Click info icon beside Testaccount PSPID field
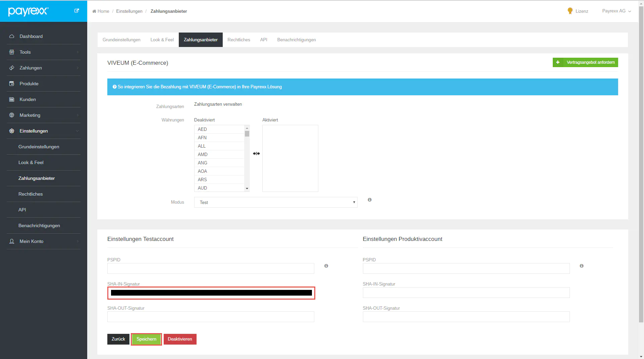This screenshot has width=644, height=359. tap(326, 266)
